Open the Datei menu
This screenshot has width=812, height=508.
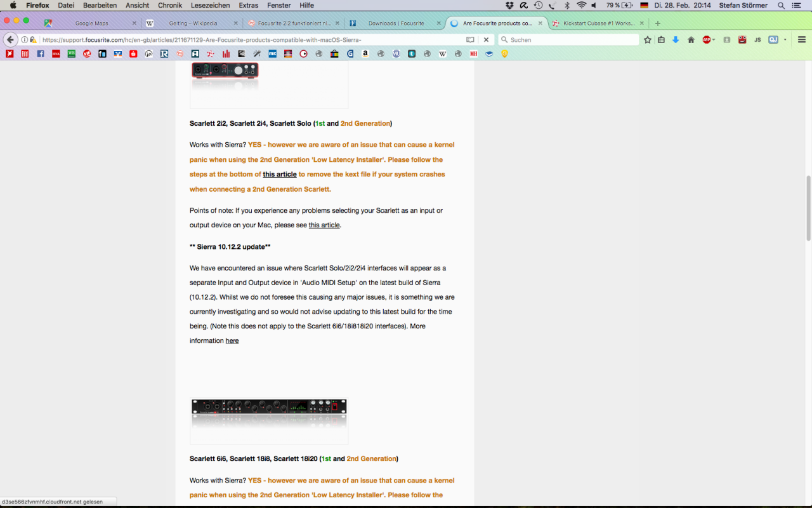coord(66,5)
